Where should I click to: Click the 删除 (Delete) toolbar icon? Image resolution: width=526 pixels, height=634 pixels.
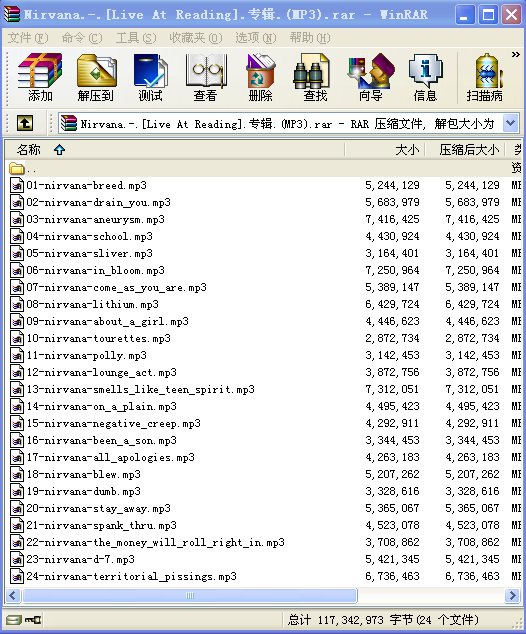pyautogui.click(x=260, y=77)
